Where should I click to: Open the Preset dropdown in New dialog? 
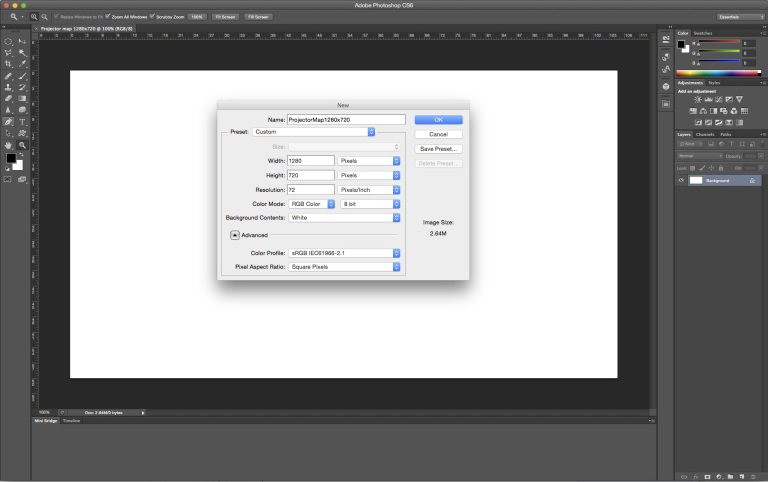[x=313, y=132]
